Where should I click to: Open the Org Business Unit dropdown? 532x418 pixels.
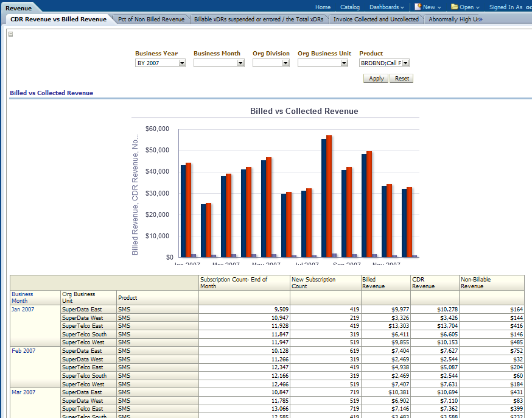(344, 63)
